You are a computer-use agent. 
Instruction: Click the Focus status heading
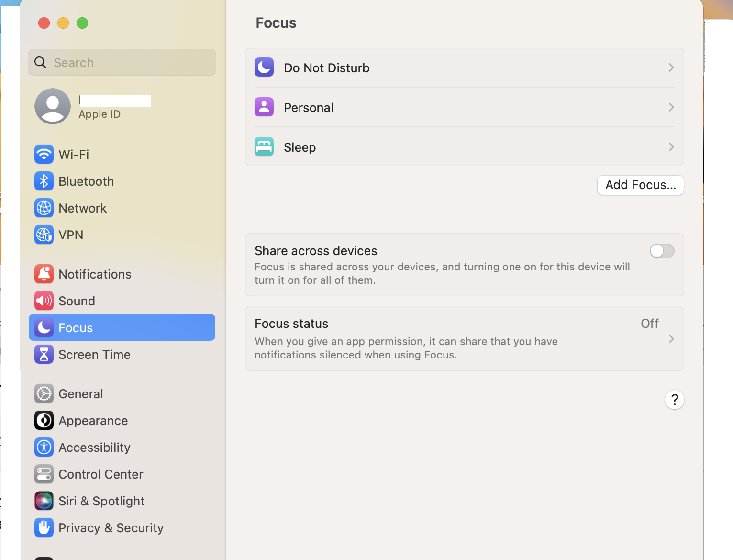(291, 324)
